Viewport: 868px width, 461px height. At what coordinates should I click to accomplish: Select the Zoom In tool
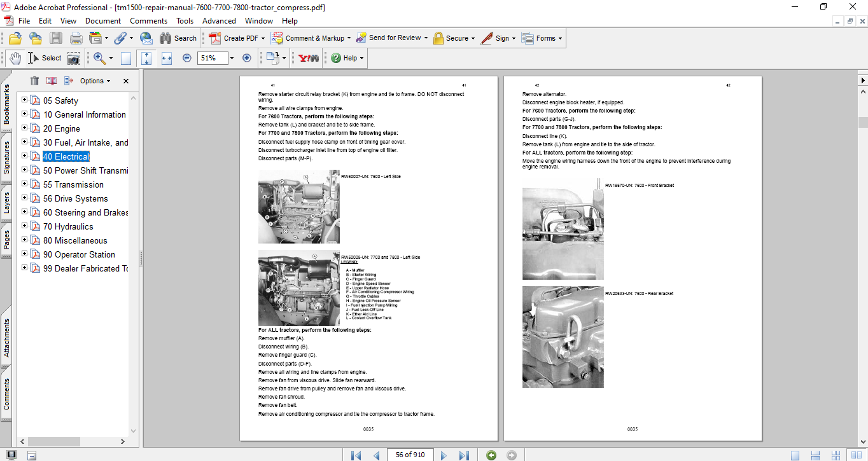pyautogui.click(x=100, y=58)
